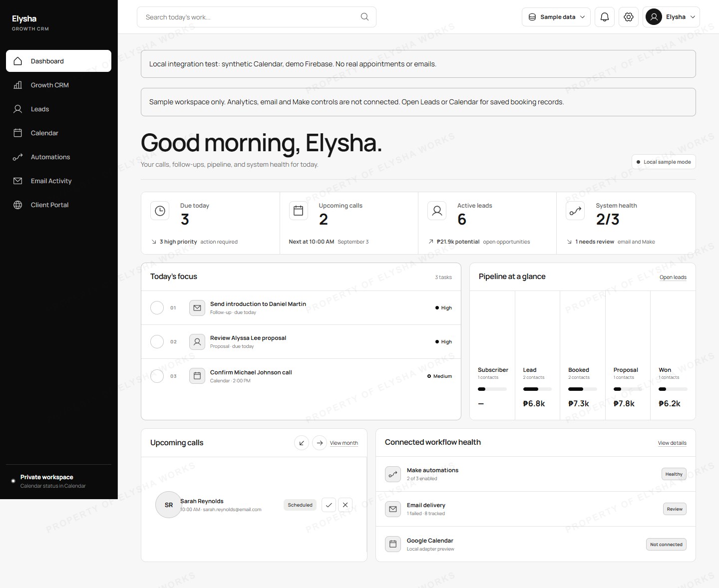
Task: Focus the Search today's work field
Action: point(256,17)
